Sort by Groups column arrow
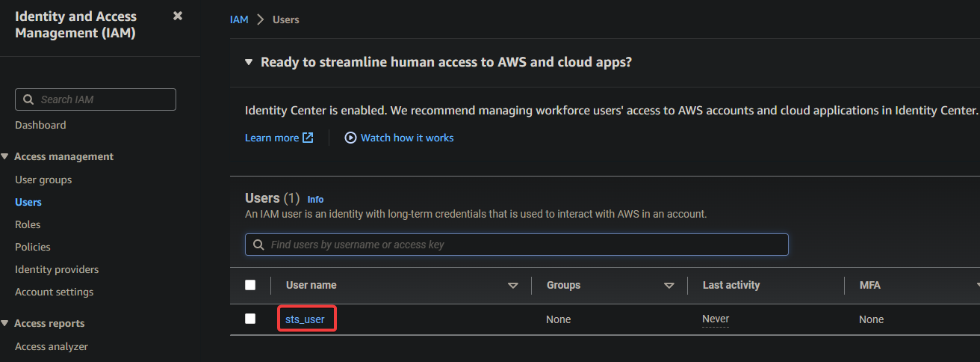The width and height of the screenshot is (980, 362). pos(669,286)
